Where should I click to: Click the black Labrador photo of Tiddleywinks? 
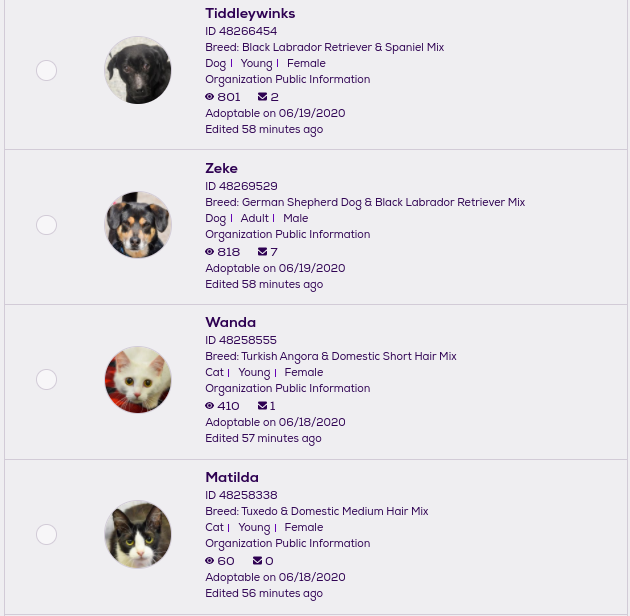138,70
